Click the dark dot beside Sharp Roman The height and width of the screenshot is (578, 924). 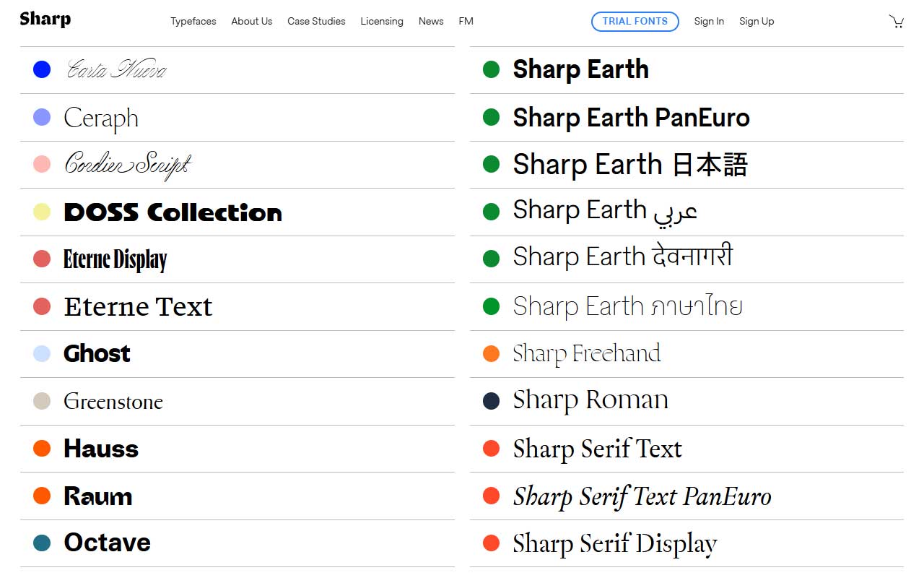click(x=491, y=400)
